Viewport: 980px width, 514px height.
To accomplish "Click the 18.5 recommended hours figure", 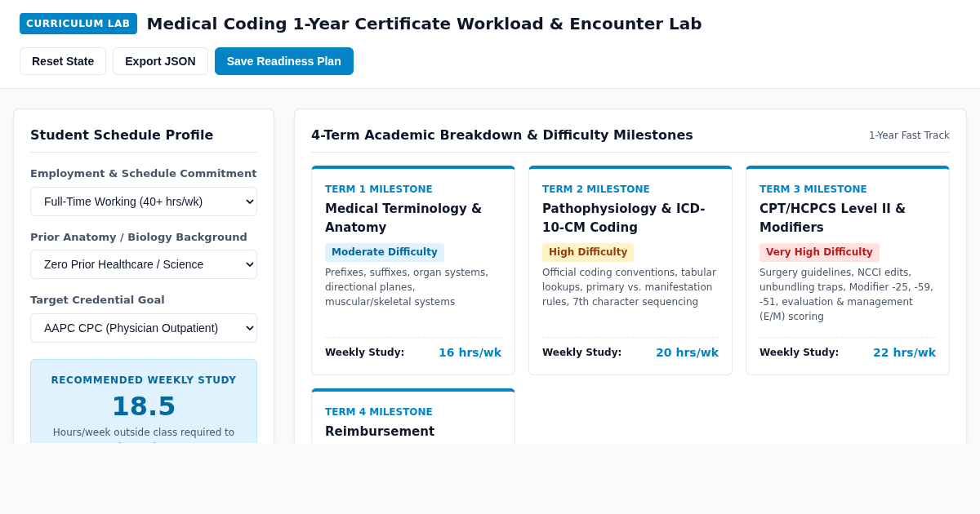I will [144, 406].
